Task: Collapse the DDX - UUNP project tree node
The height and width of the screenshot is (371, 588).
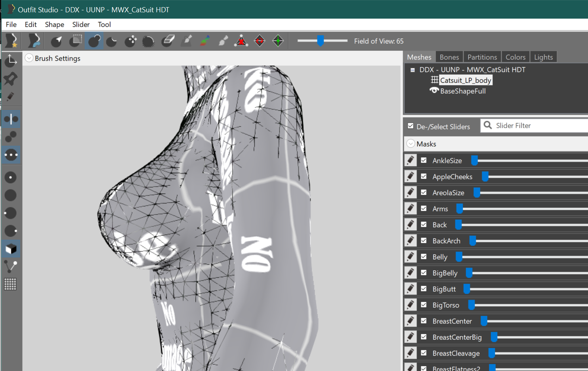Action: click(x=412, y=70)
